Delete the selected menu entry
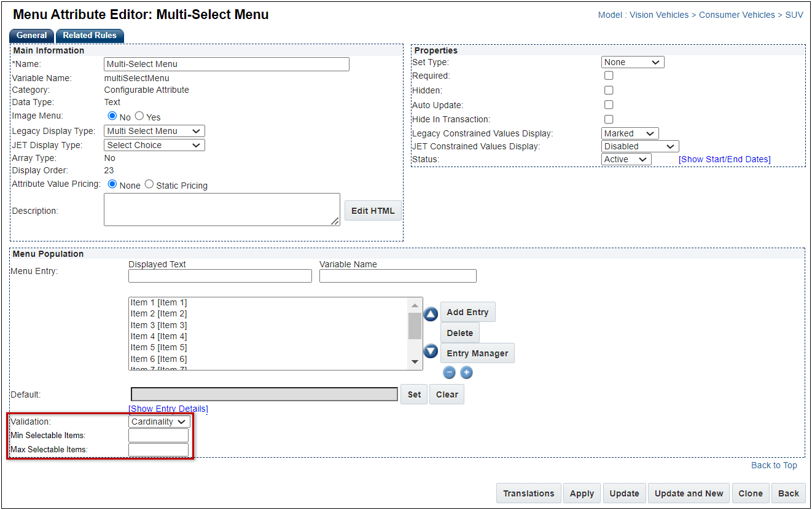Screen dimensions: 812x510 coord(460,333)
